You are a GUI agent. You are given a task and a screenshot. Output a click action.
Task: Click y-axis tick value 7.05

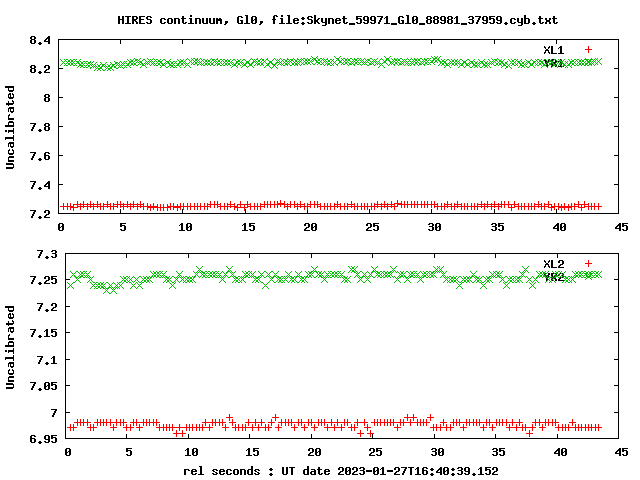click(44, 386)
